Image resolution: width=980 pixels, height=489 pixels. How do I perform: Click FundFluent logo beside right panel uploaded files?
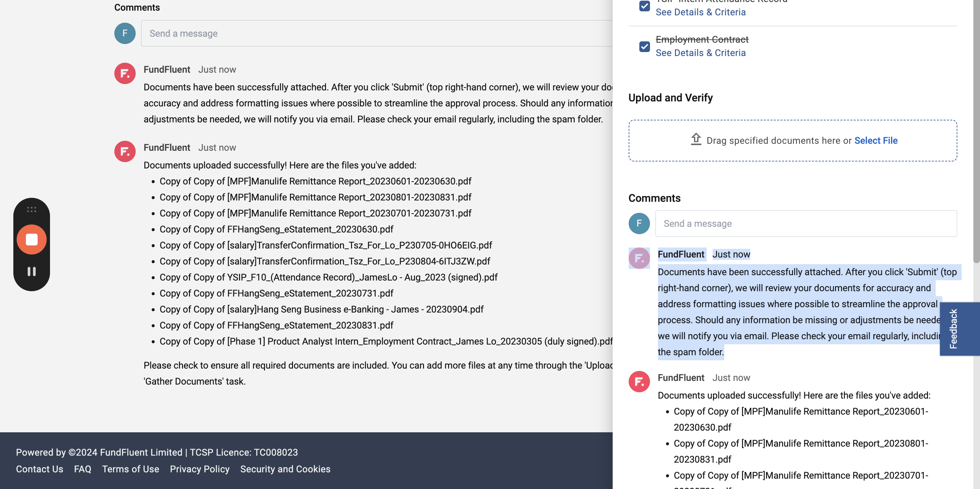[639, 382]
